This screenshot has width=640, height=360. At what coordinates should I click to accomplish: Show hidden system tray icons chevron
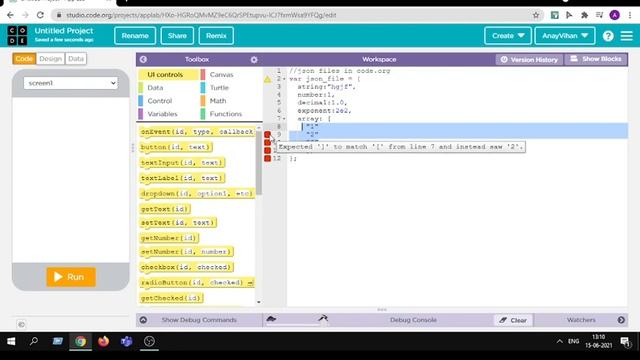pos(560,341)
